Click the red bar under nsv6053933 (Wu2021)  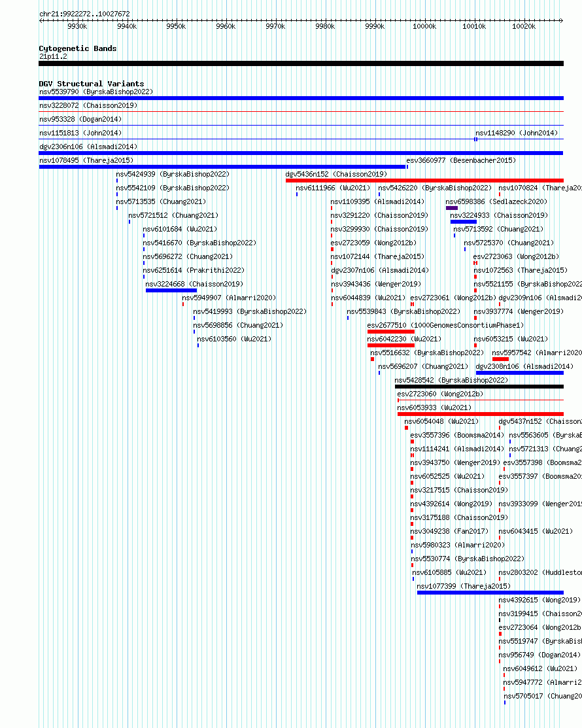481,414
